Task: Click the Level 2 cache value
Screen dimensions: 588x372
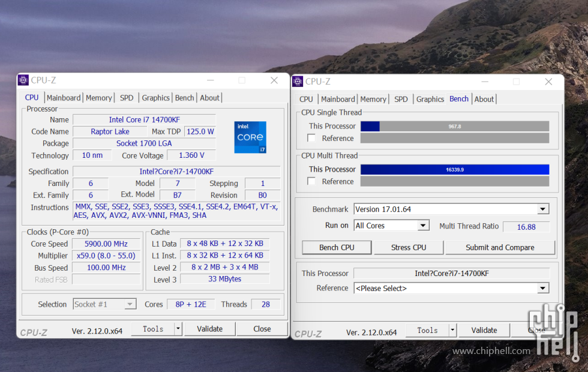Action: [225, 267]
